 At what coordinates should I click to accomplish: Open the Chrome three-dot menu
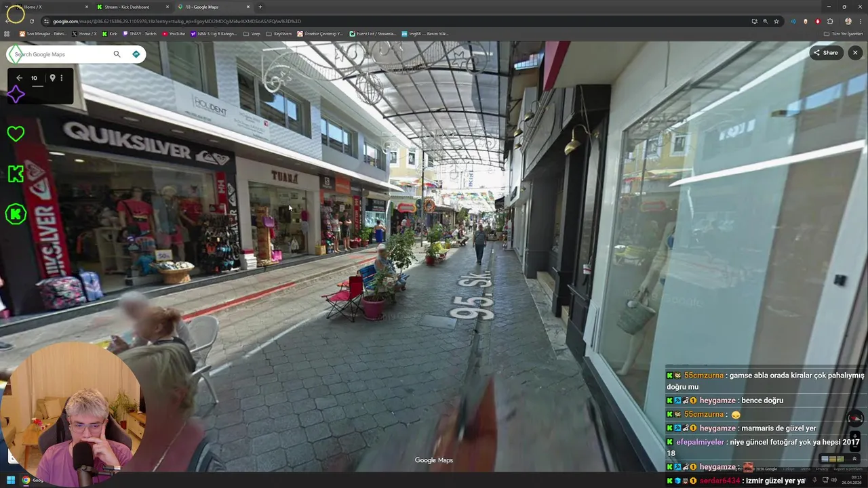coord(860,21)
